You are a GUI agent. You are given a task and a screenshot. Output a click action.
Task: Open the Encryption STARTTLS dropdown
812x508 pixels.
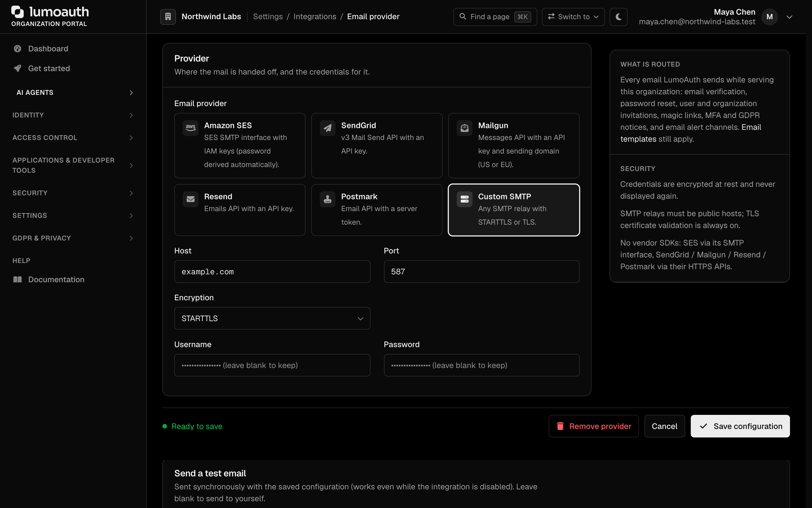[272, 318]
